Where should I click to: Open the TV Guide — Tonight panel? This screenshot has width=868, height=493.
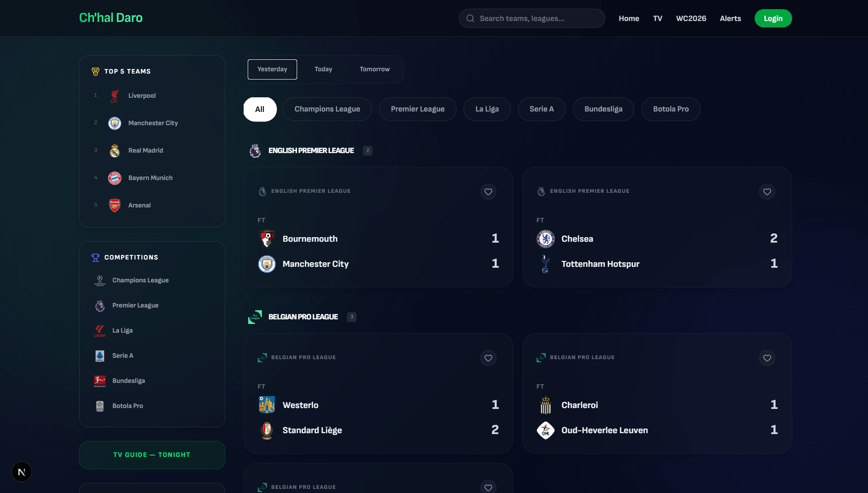pos(152,455)
